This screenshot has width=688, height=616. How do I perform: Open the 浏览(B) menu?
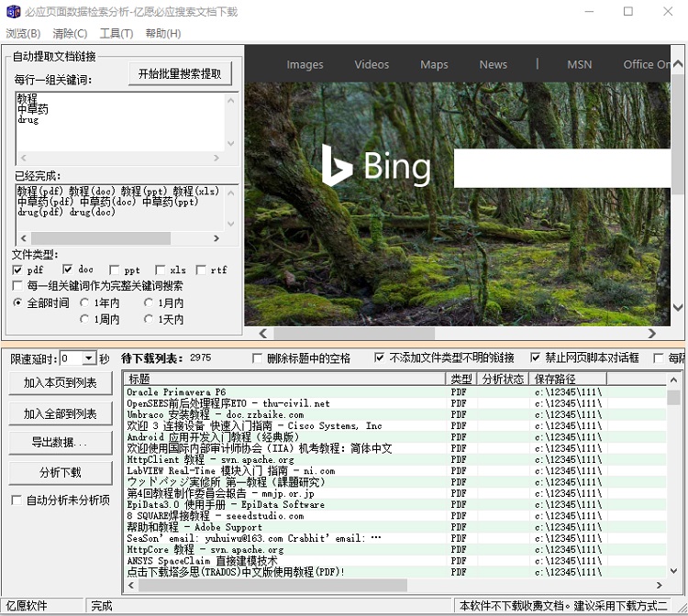(23, 33)
